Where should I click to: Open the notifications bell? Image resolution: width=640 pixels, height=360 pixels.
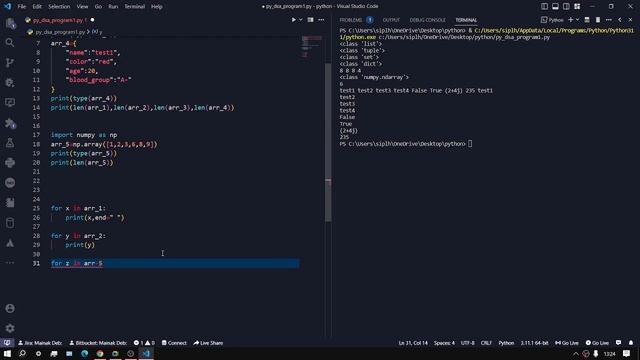click(x=631, y=343)
